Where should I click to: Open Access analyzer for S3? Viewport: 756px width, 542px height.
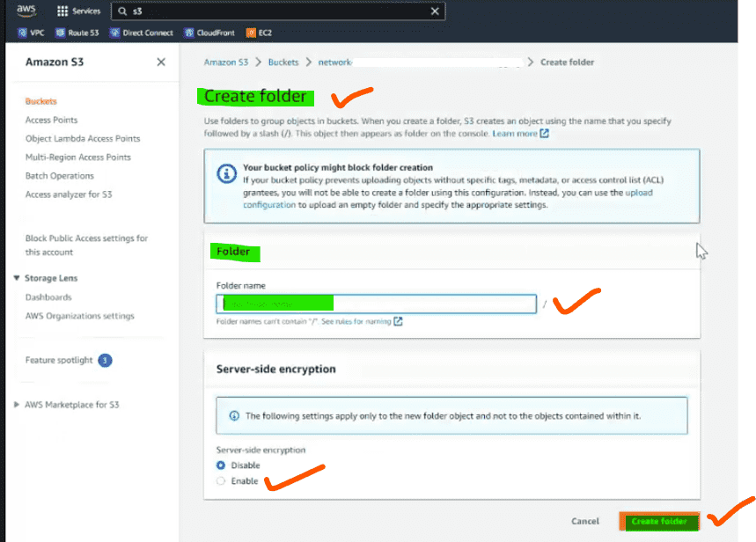[69, 194]
